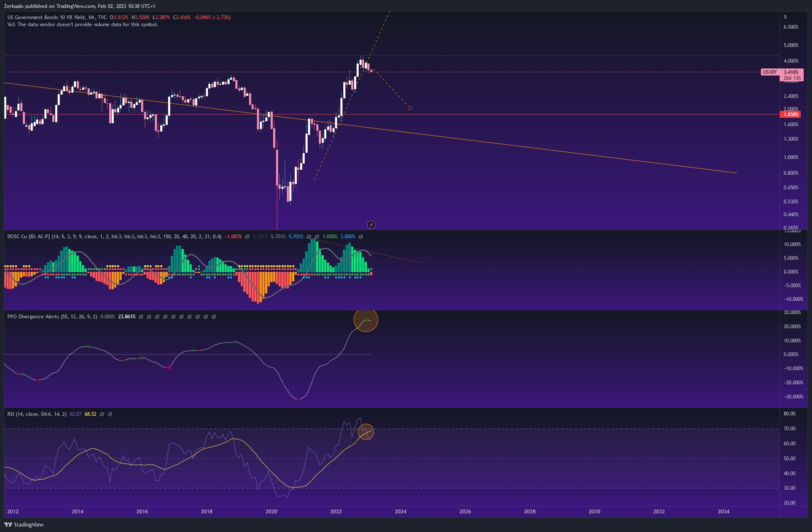Click the 2022 time axis label
Image resolution: width=812 pixels, height=532 pixels.
[336, 511]
